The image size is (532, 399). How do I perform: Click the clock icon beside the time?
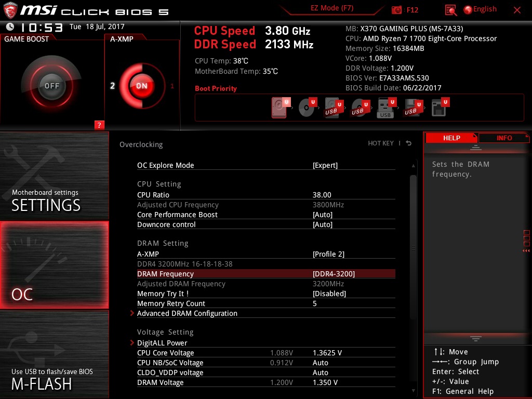pos(10,26)
